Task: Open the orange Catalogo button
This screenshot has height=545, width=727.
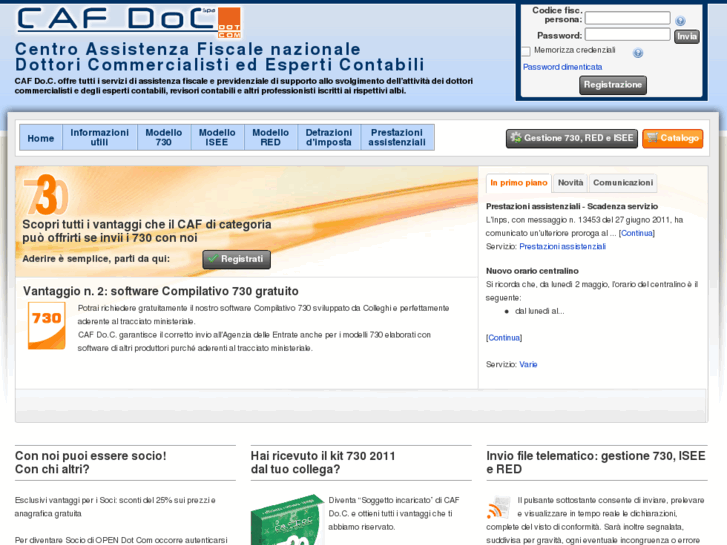Action: 673,138
